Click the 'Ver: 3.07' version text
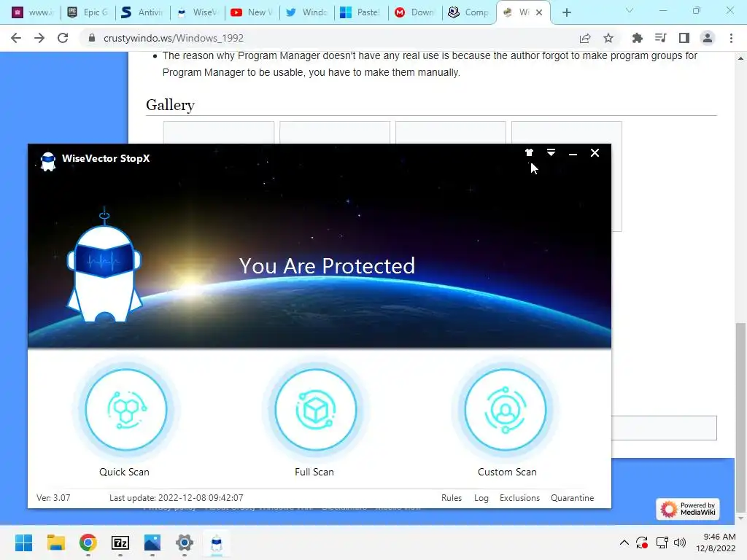This screenshot has width=747, height=560. click(53, 497)
